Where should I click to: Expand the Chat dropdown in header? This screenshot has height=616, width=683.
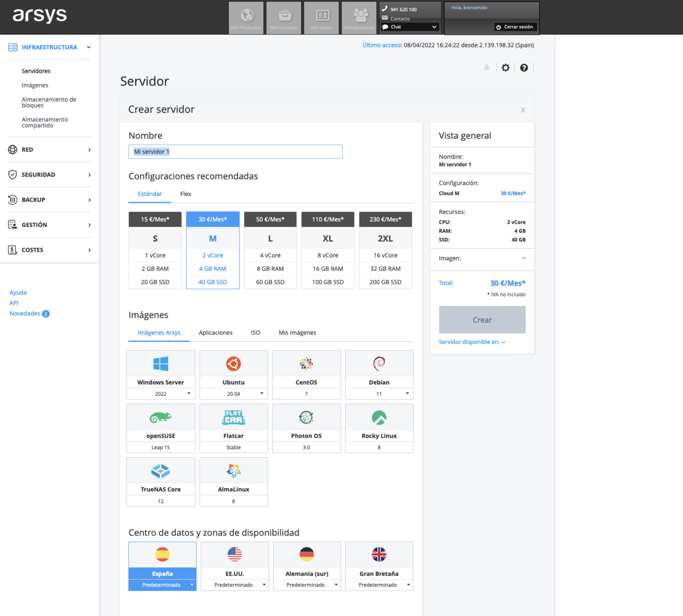click(410, 27)
